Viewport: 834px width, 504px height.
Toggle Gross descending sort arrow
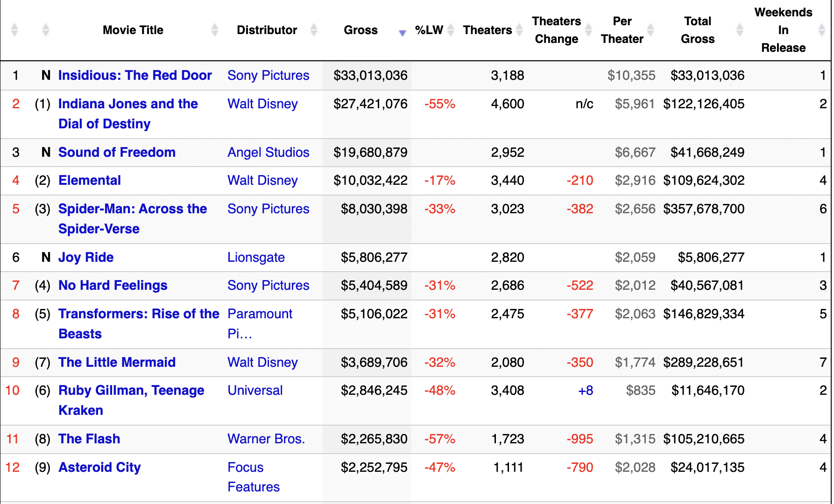point(403,33)
